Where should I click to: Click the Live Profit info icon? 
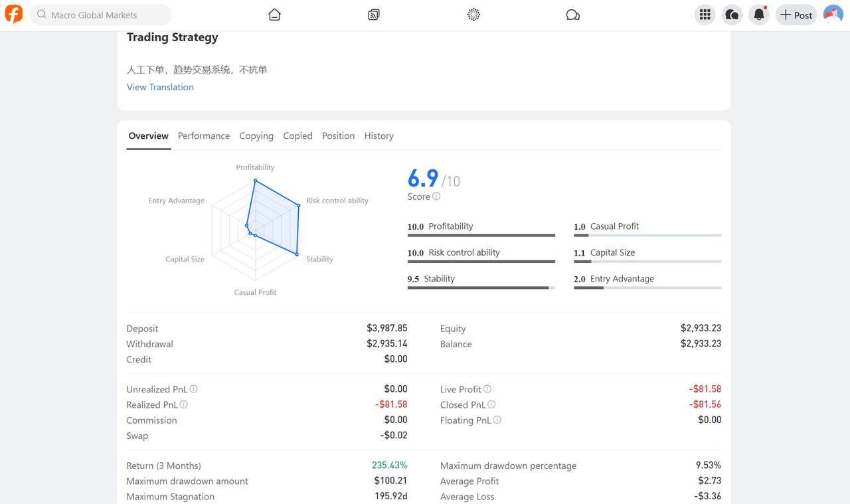point(487,389)
